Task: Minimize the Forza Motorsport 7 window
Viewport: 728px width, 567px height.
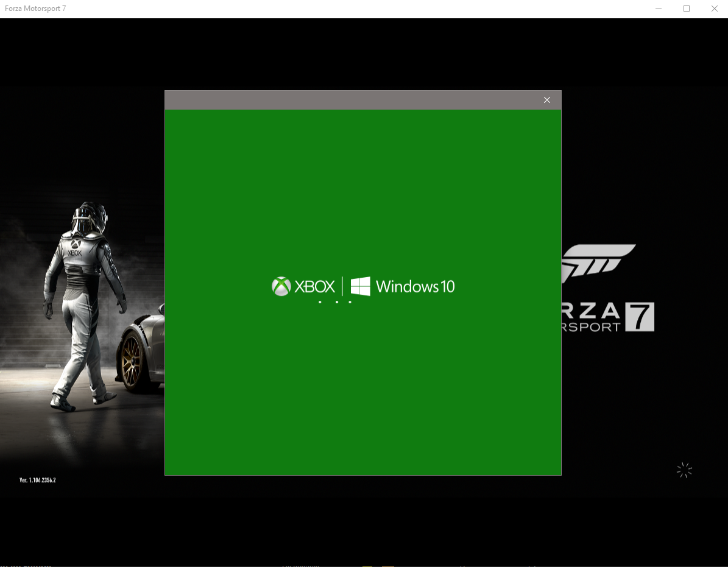Action: click(x=659, y=9)
